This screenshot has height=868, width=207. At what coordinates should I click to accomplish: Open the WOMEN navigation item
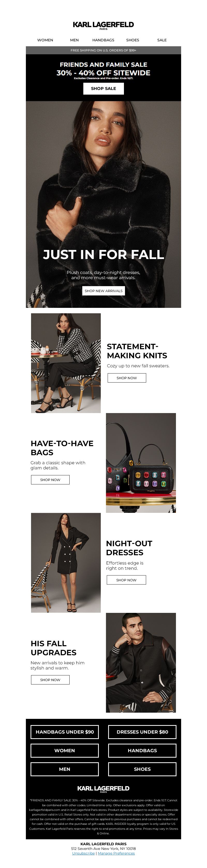pyautogui.click(x=45, y=40)
